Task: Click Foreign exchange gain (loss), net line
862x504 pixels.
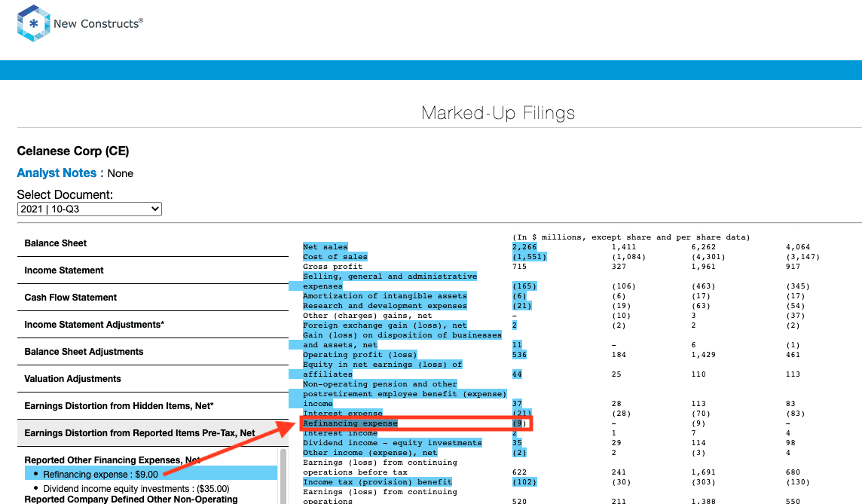Action: tap(385, 325)
